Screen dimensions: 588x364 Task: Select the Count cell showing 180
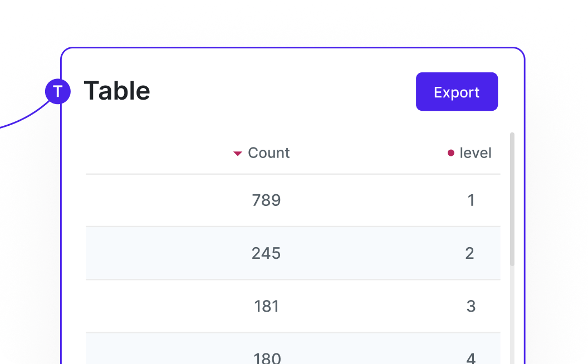266,356
